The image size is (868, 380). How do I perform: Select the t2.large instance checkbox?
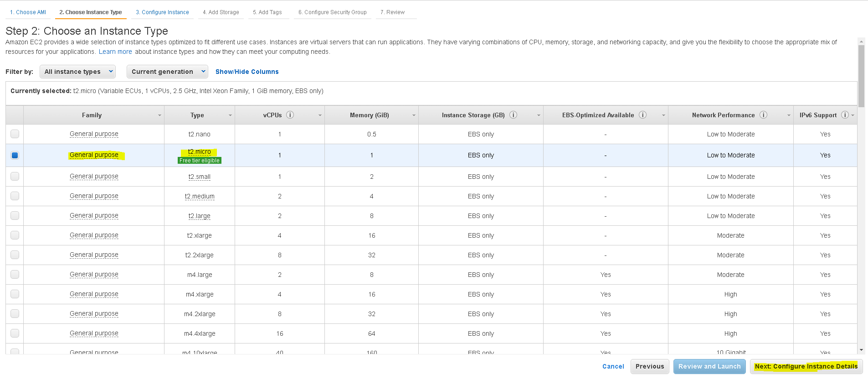pyautogui.click(x=15, y=215)
